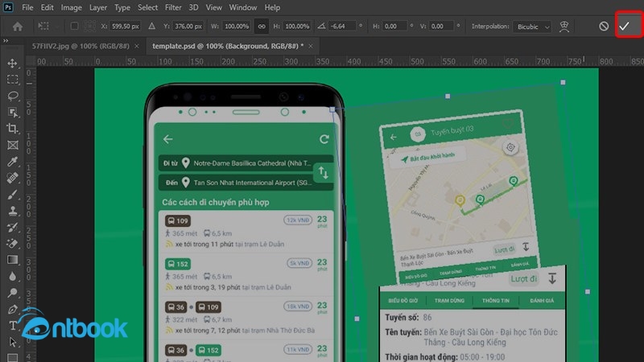
Task: Select the Horizontal Type tool
Action: pyautogui.click(x=12, y=326)
